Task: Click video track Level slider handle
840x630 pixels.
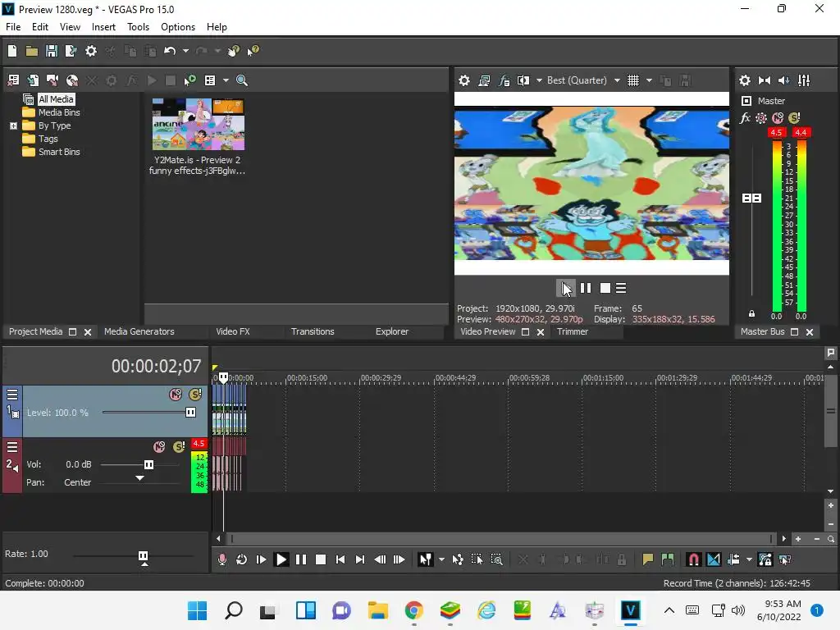Action: click(190, 413)
